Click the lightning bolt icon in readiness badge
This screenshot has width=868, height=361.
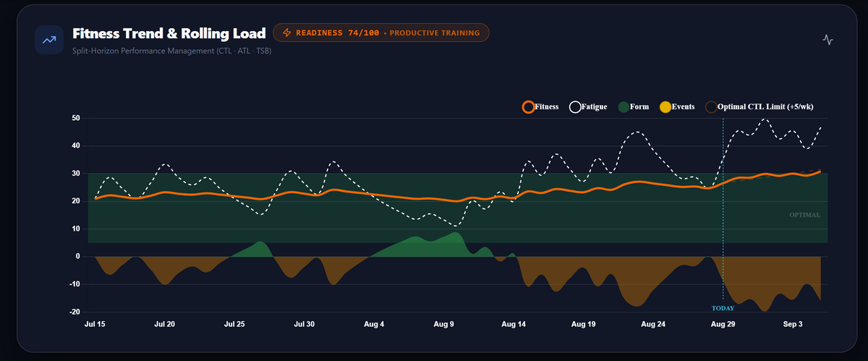tap(287, 33)
